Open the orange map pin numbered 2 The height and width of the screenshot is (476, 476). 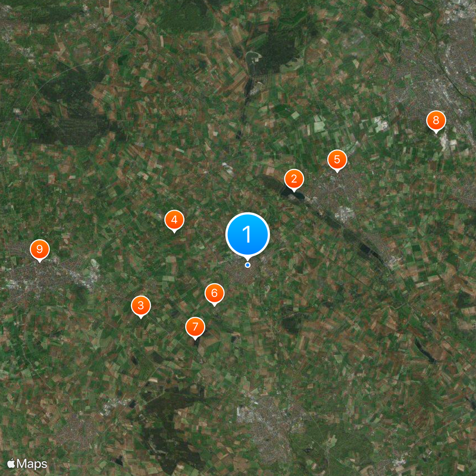coord(294,179)
